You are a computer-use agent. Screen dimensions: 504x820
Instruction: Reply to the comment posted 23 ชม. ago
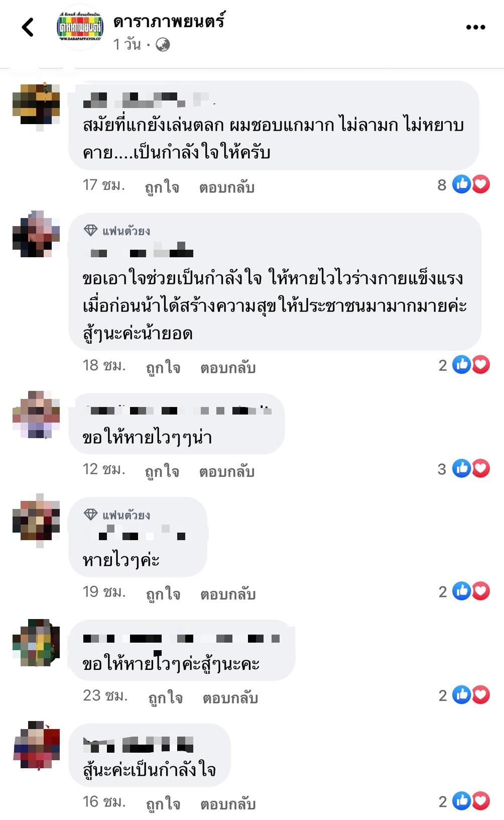[x=230, y=698]
